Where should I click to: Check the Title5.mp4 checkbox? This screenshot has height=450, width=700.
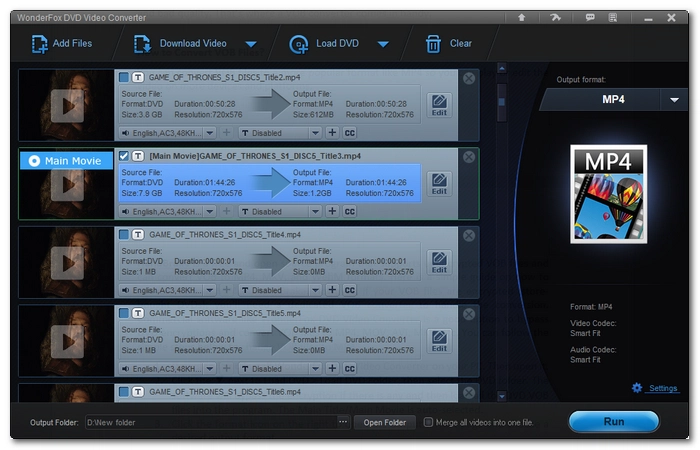coord(124,313)
